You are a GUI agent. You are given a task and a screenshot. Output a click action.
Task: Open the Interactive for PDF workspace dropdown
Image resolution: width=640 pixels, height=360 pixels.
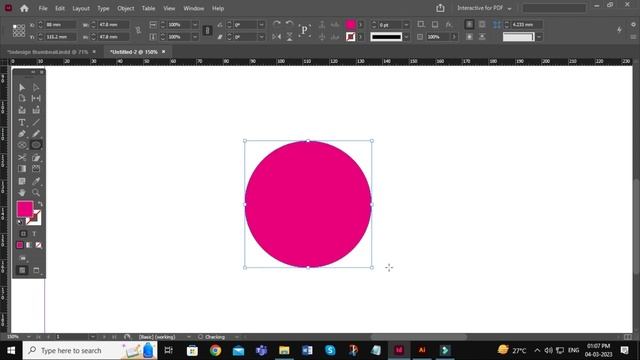pyautogui.click(x=484, y=8)
